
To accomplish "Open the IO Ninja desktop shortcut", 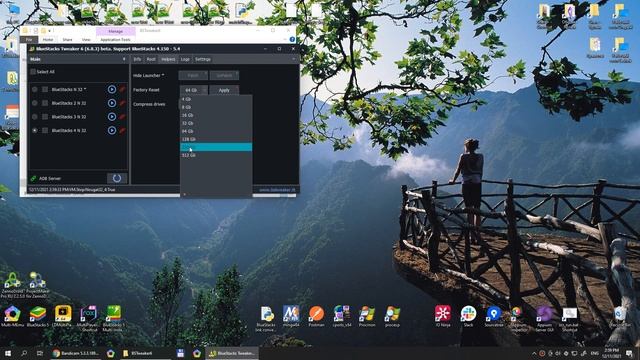I will (x=443, y=317).
